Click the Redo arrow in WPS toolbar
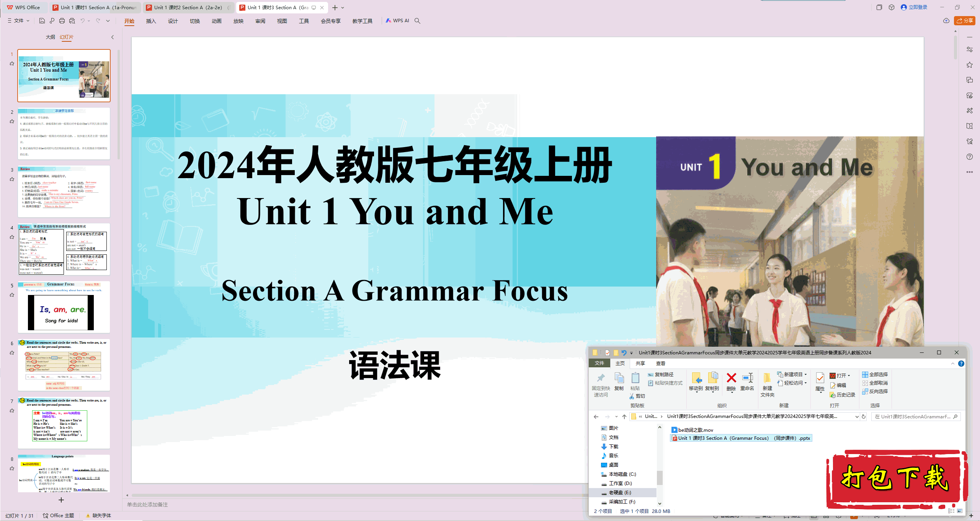Viewport: 980px width, 521px height. pos(98,21)
